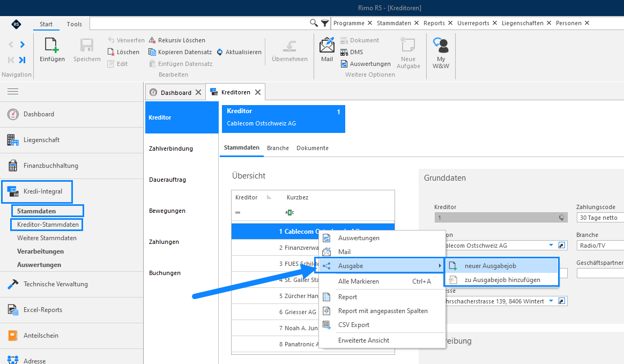Open the Zahlungscode 30 Tage netto combo box
Screen dimensions: 624x364
pos(600,218)
